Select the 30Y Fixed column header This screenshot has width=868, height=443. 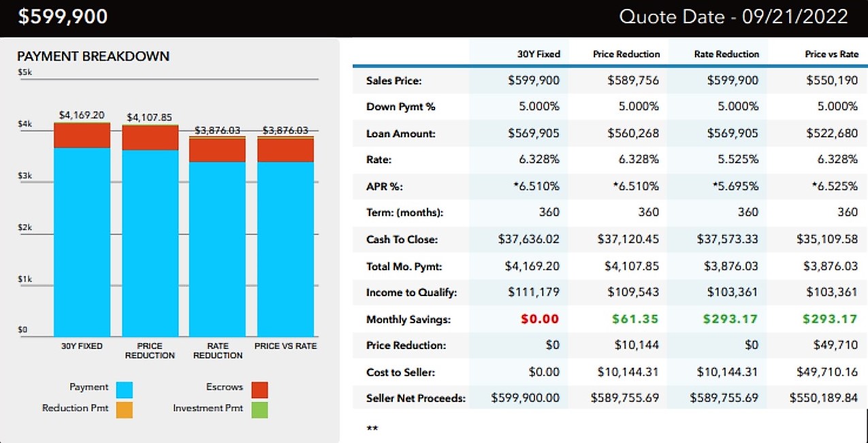(x=539, y=54)
